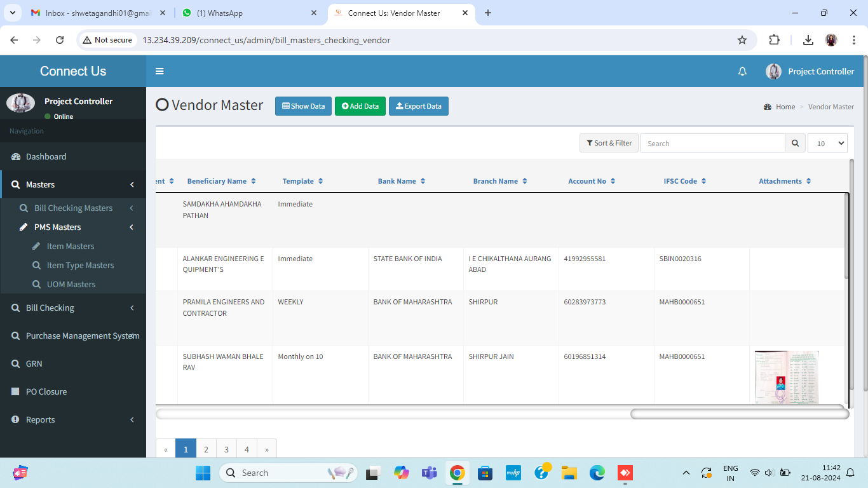The height and width of the screenshot is (488, 868).
Task: Click the Reports exclamation icon
Action: [x=16, y=419]
